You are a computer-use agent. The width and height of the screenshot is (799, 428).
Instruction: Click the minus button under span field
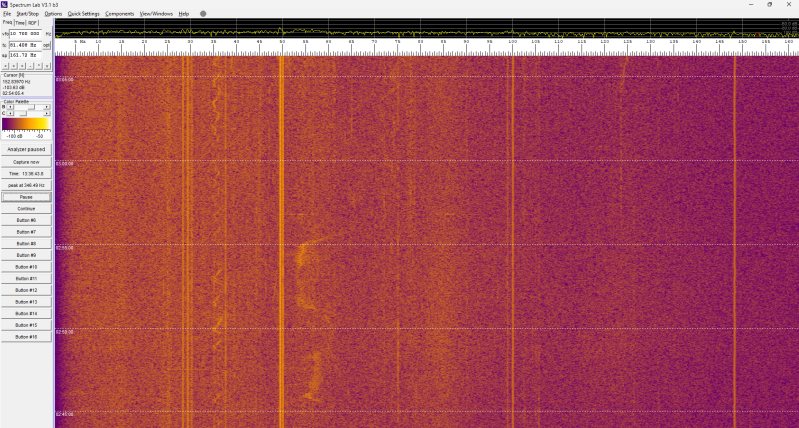[30, 66]
